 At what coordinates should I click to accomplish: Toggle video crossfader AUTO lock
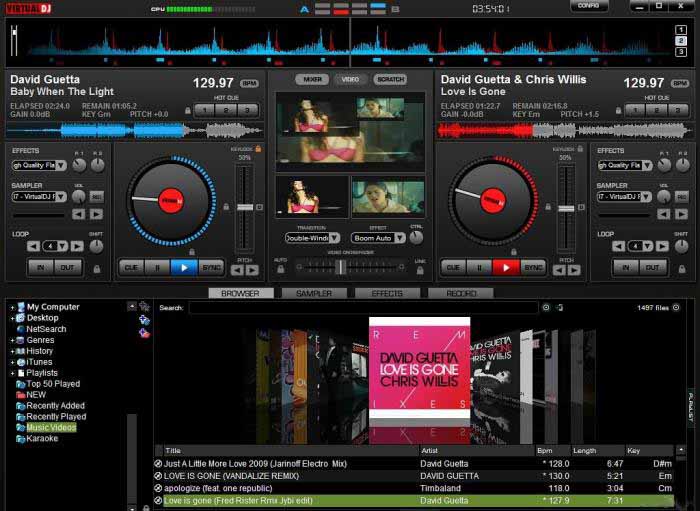pos(281,269)
